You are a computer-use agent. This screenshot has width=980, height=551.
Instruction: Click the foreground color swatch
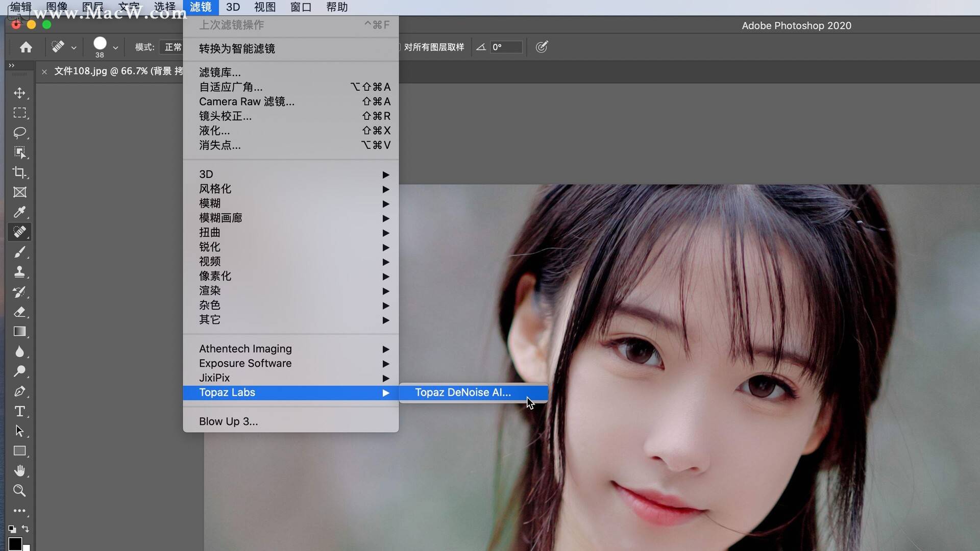pos(15,544)
